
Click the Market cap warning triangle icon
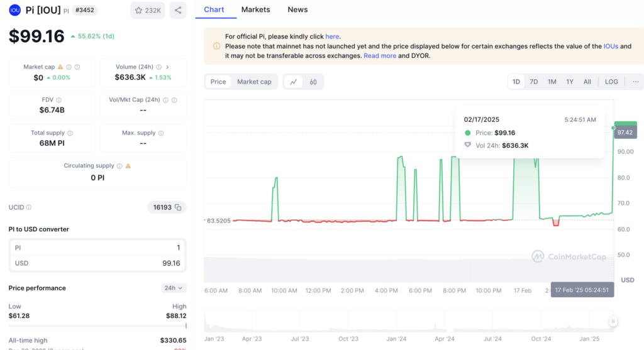60,67
